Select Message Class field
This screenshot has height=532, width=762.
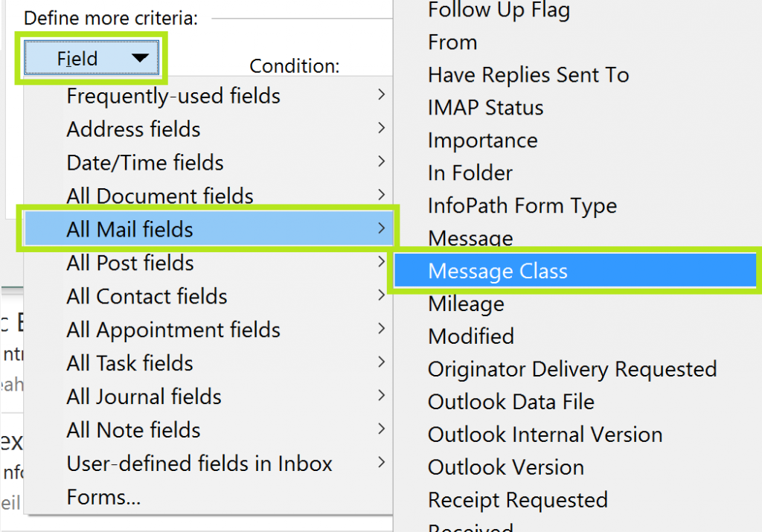(498, 272)
